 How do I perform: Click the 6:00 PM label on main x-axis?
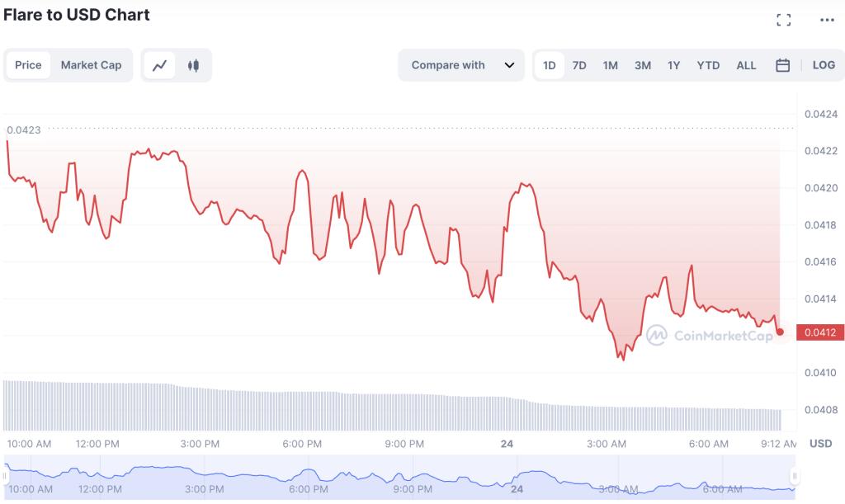[302, 445]
